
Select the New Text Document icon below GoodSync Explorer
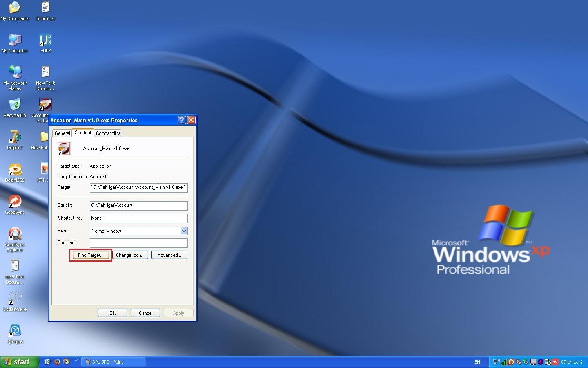[15, 266]
